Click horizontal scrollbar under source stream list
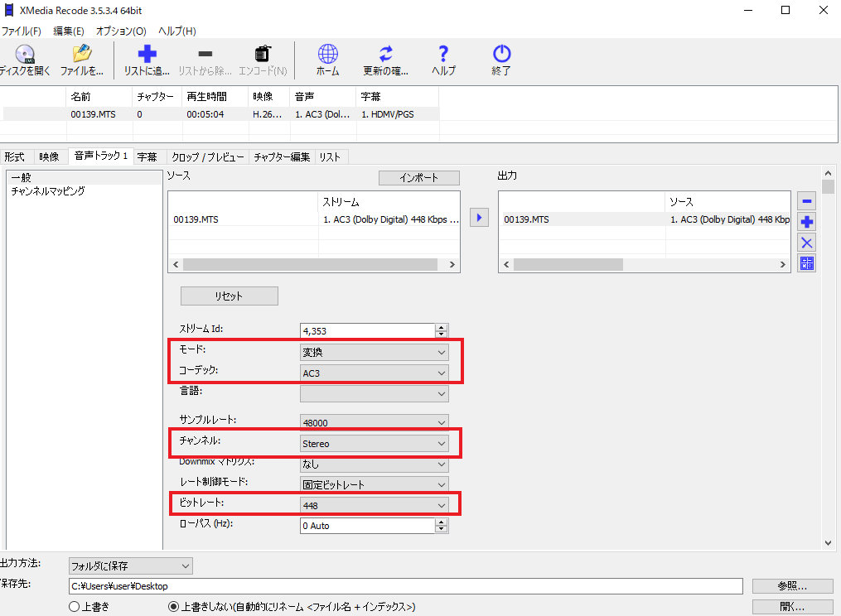 tap(314, 264)
